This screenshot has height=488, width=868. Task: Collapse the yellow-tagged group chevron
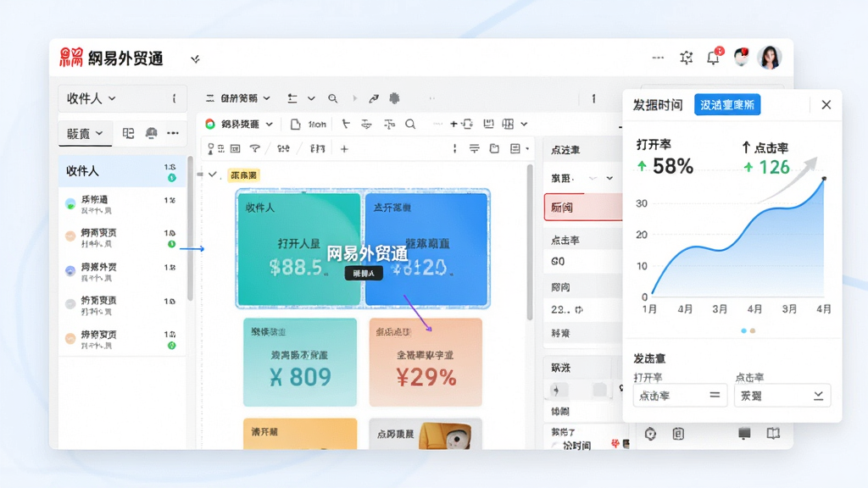click(213, 175)
